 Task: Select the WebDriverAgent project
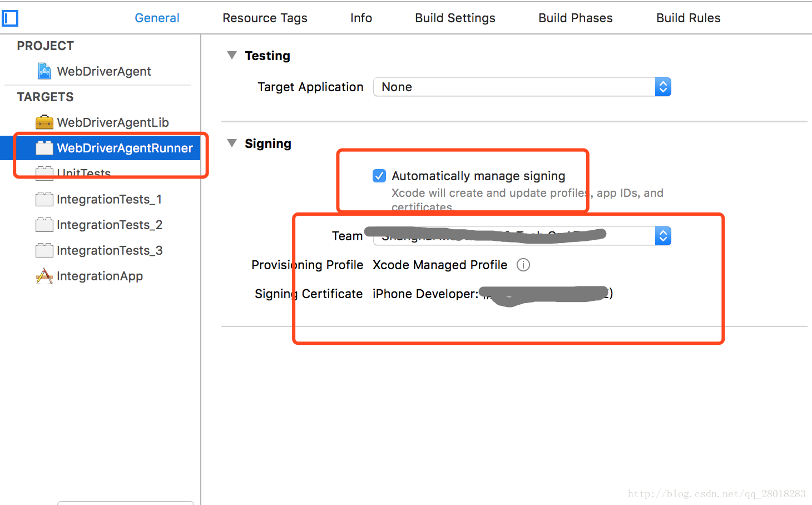pos(103,71)
